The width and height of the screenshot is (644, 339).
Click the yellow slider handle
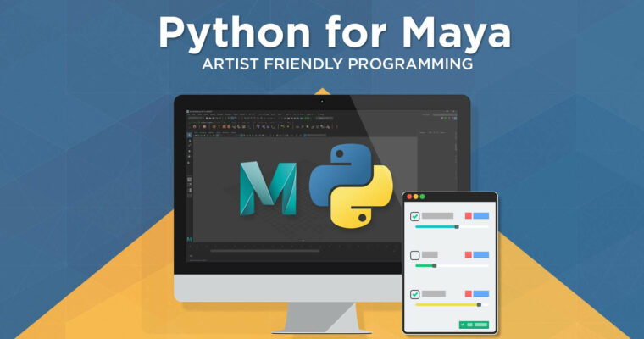click(479, 305)
